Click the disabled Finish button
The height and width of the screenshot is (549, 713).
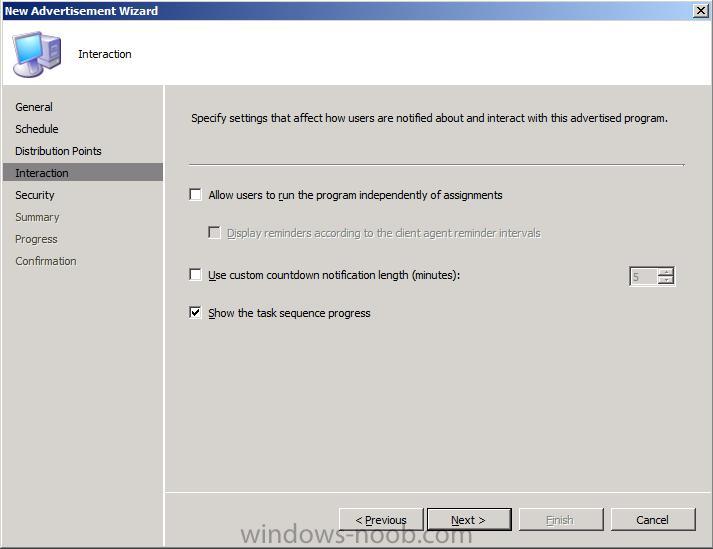[561, 519]
